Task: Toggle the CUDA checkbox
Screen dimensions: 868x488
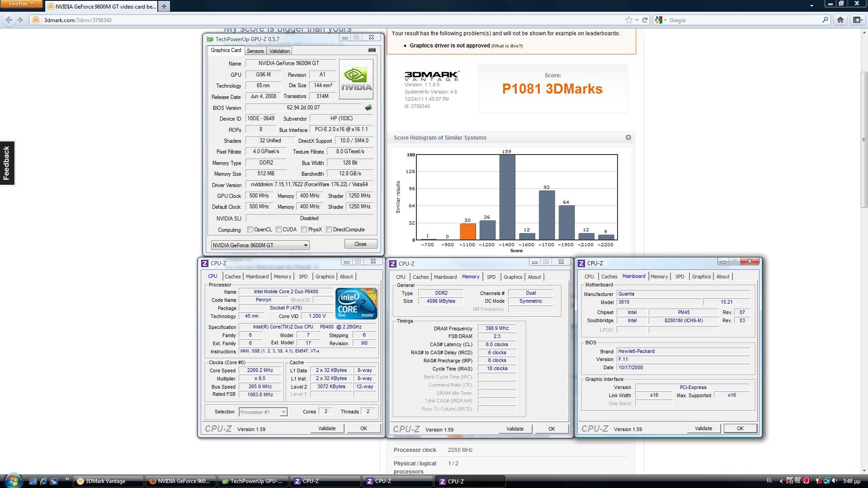Action: point(279,230)
